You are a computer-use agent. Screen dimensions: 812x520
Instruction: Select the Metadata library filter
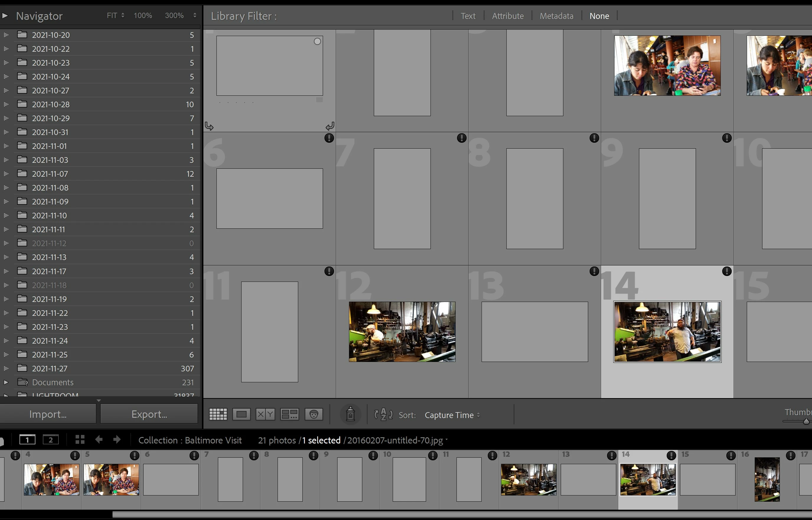556,16
